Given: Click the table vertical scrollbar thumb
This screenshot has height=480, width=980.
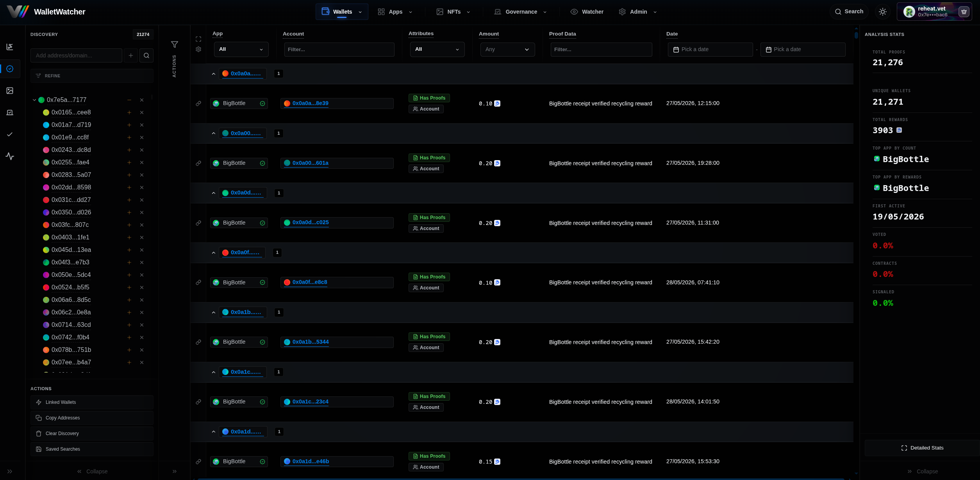Looking at the screenshot, I should coord(856,35).
